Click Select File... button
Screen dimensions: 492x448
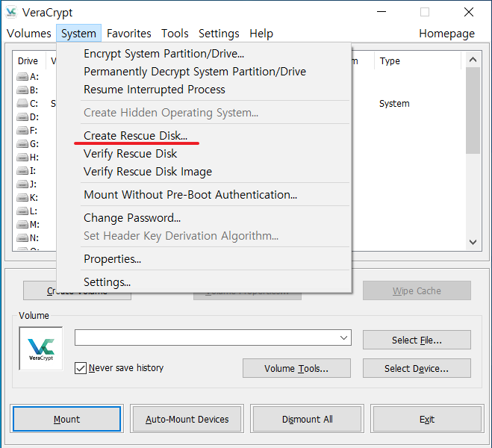pyautogui.click(x=417, y=340)
